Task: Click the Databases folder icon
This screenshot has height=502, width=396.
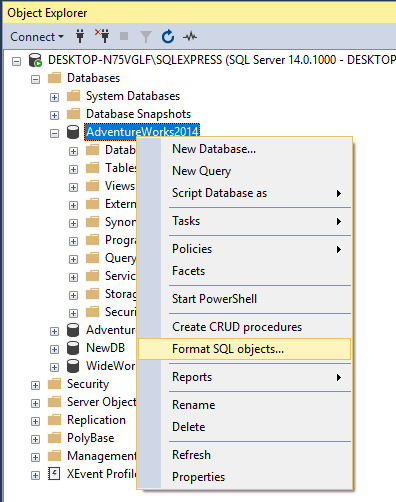Action: point(54,78)
